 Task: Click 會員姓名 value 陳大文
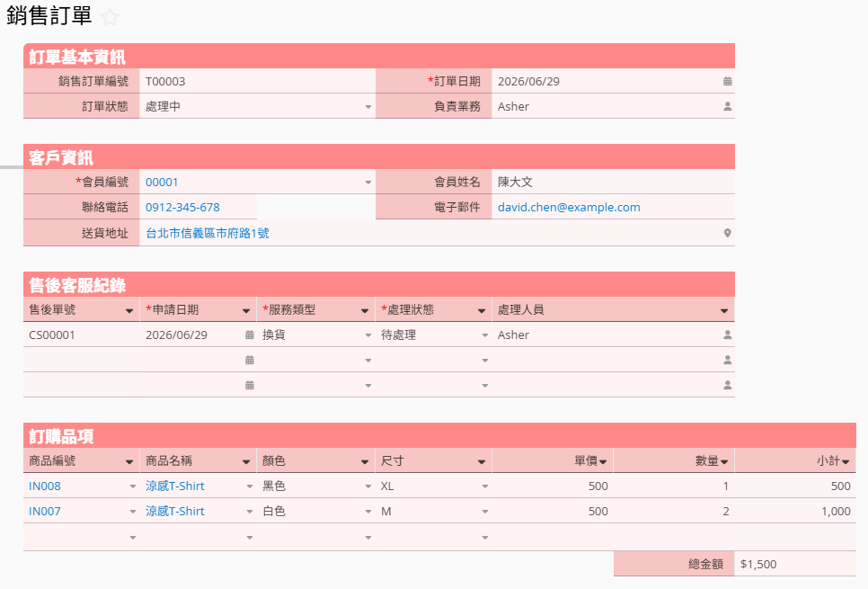click(515, 182)
